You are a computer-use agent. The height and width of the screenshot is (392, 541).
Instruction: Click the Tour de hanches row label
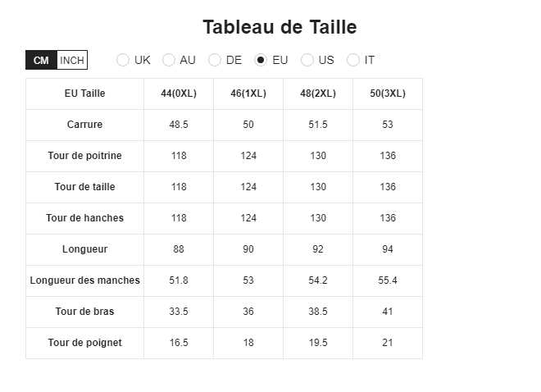(x=85, y=218)
